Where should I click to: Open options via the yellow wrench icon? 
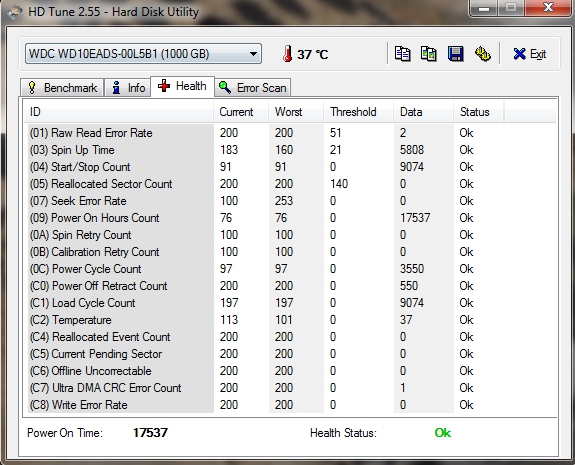[483, 54]
